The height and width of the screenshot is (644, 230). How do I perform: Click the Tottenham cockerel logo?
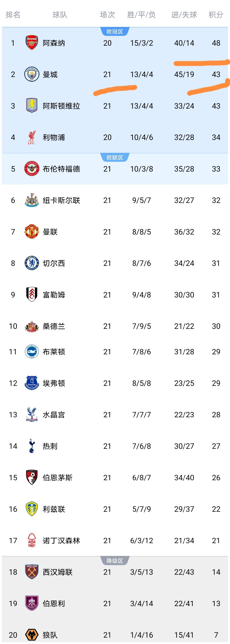point(32,446)
